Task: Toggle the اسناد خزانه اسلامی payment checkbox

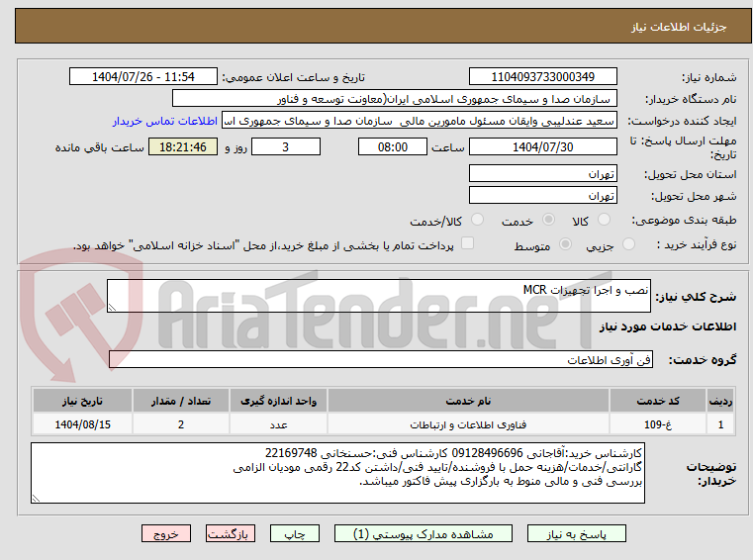Action: (x=467, y=243)
